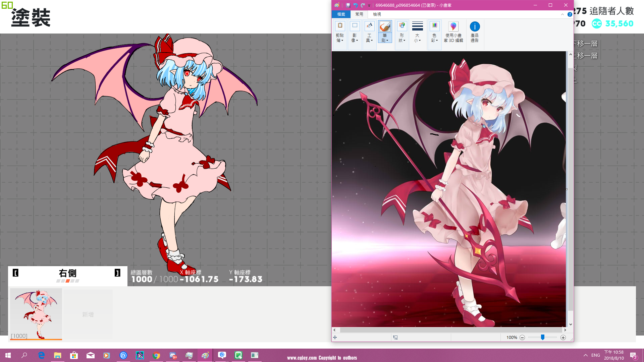Click the Save icon in Paint's title bar
Image resolution: width=644 pixels, height=362 pixels.
point(348,5)
